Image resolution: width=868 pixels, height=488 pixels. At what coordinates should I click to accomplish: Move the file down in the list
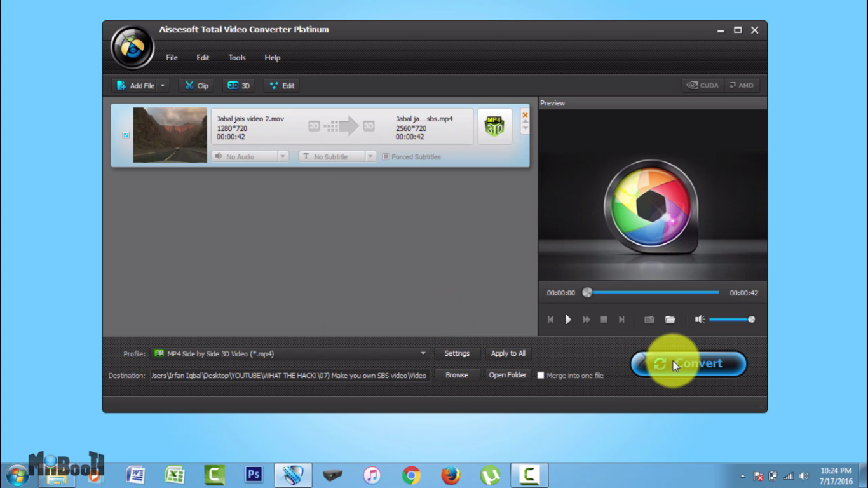point(525,128)
